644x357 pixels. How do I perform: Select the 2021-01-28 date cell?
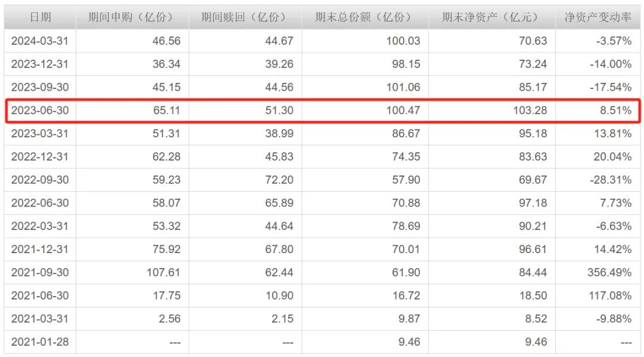pyautogui.click(x=40, y=343)
